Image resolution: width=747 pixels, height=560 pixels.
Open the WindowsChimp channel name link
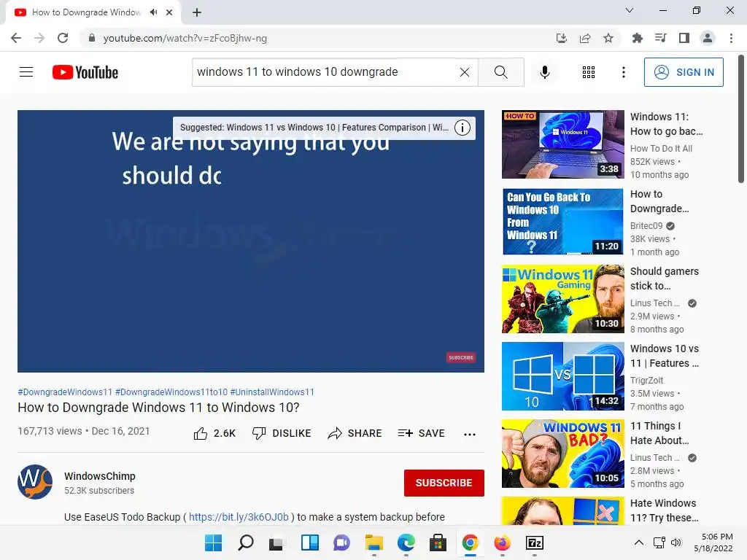coord(99,476)
